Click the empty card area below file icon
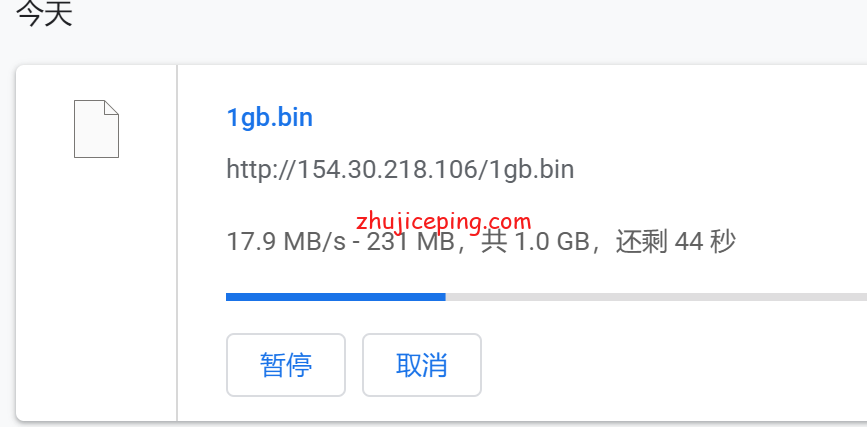867x427 pixels. click(x=96, y=288)
